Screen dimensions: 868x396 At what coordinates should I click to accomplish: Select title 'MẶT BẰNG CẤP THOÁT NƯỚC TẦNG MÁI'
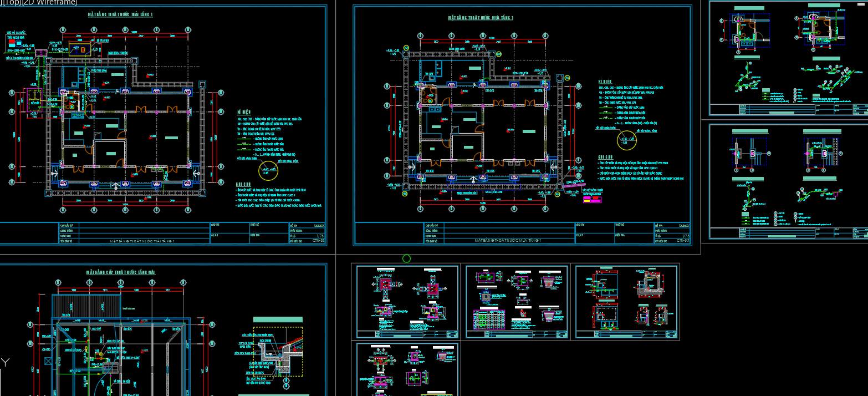(x=121, y=272)
